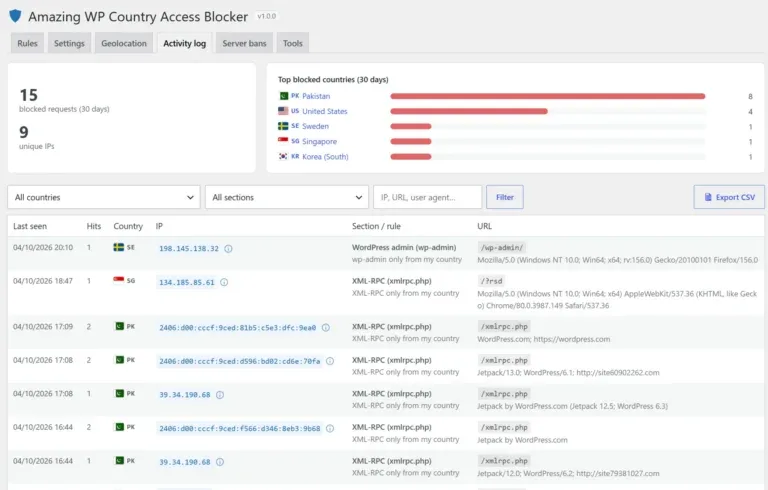Viewport: 768px width, 490px height.
Task: Click the SE flag in the 20:10 row
Action: 119,247
